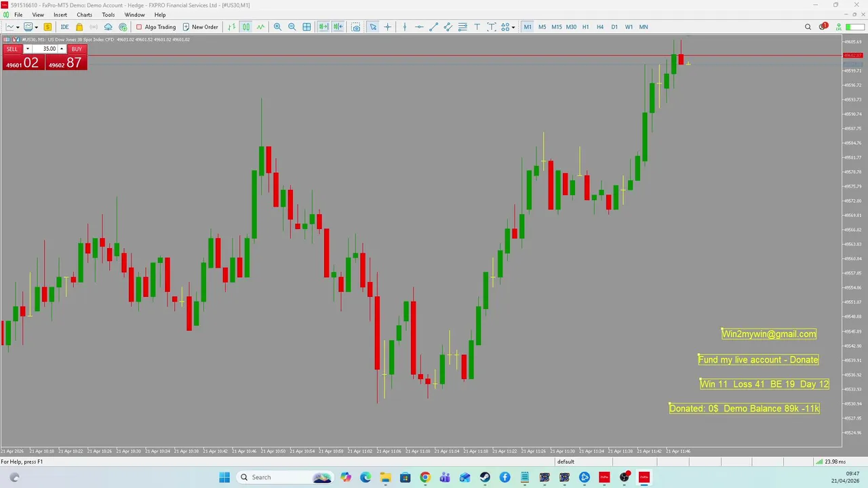Viewport: 868px width, 488px height.
Task: Zoom out of the chart
Action: (x=292, y=27)
